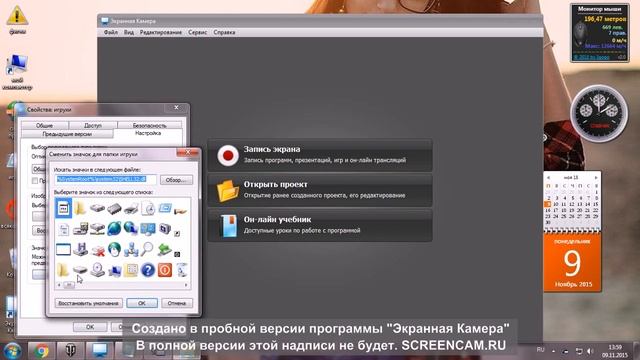The height and width of the screenshot is (360, 640).
Task: Open the Справка menu
Action: [224, 32]
